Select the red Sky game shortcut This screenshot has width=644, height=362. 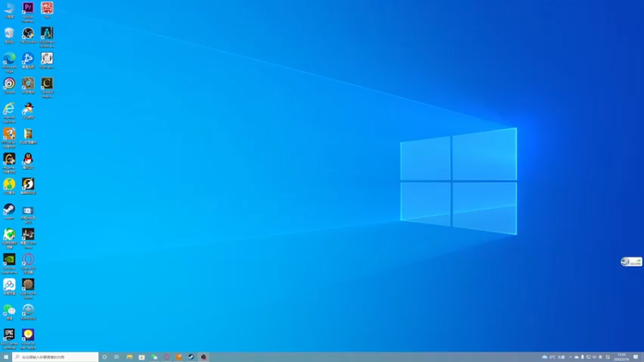47,10
